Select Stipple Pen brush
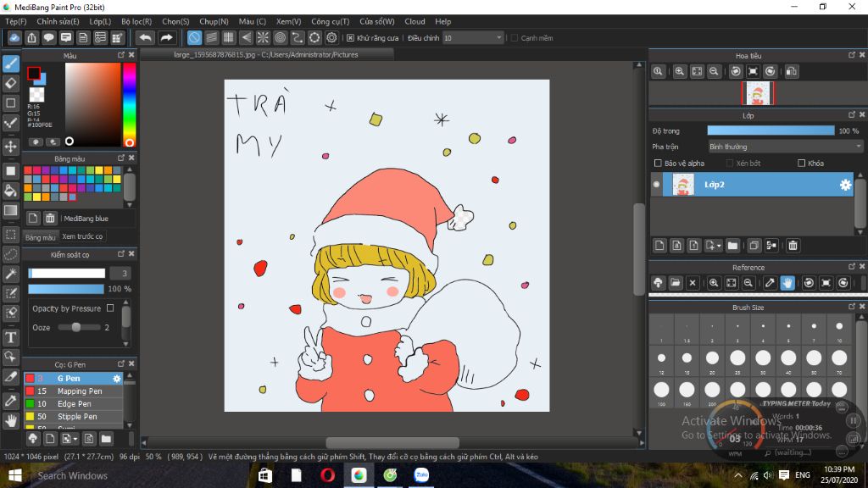 pos(74,417)
